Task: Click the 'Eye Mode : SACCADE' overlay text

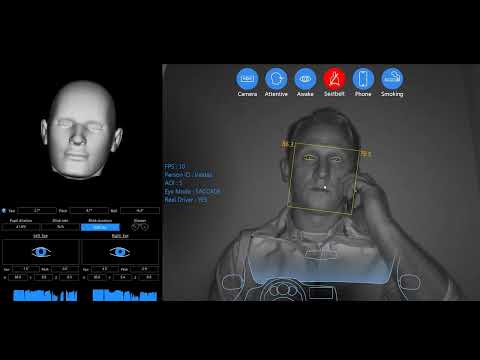Action: (x=192, y=191)
